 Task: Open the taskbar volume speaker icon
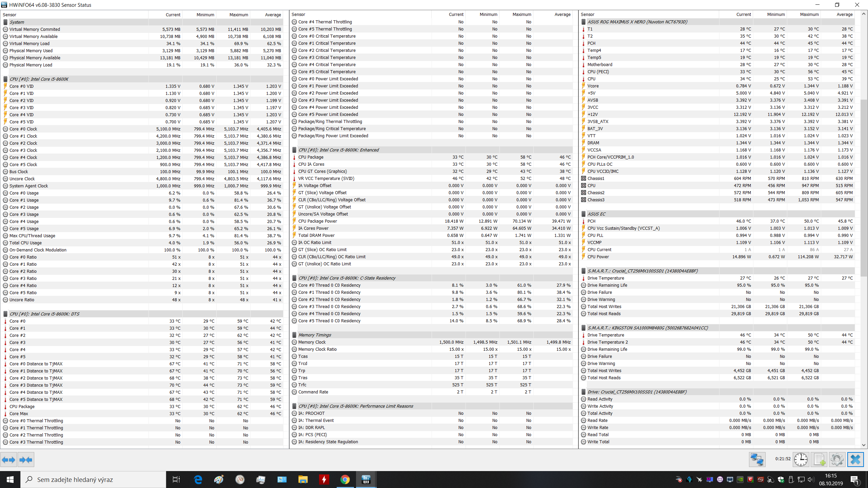tap(810, 480)
